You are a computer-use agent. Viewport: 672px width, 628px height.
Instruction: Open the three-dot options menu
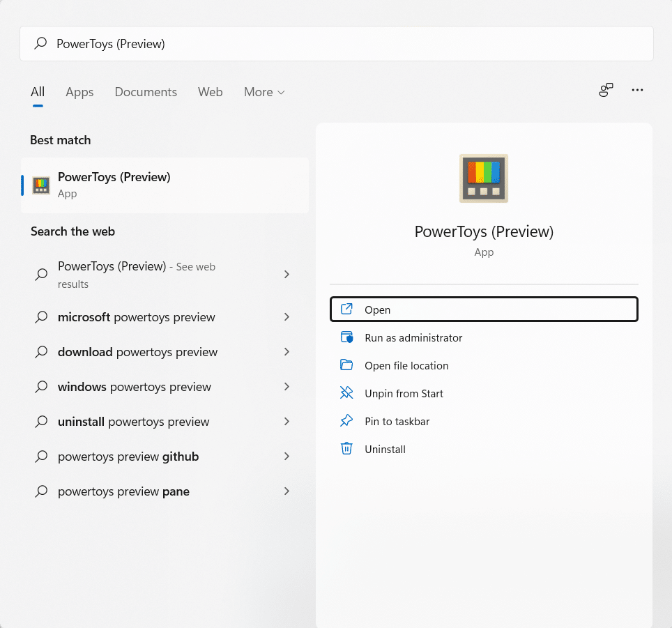click(x=637, y=90)
